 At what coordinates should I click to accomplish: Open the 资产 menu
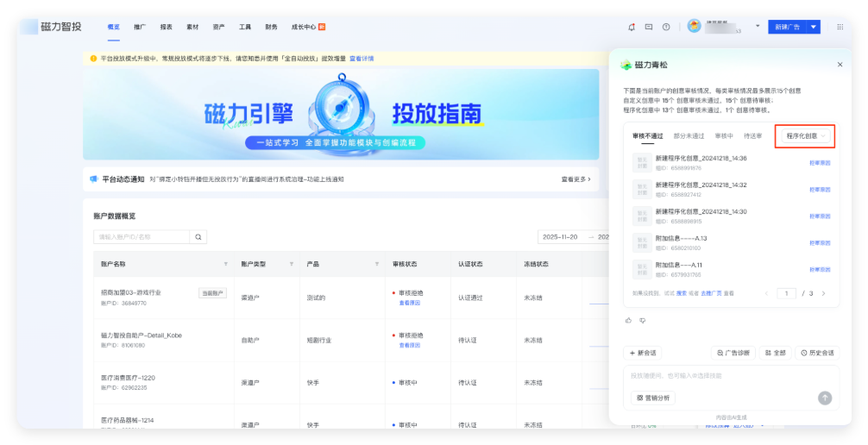point(218,27)
